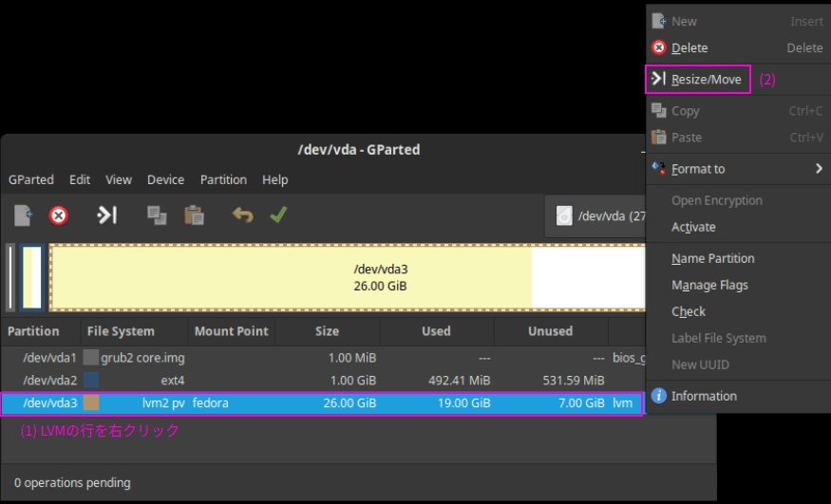Click the 19.00 GiB used cell

tap(463, 402)
